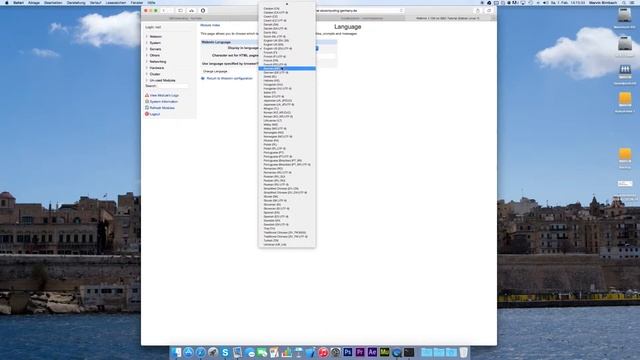Click the left-arrow icon beside Return to Webmin configuration
Viewport: 640px width, 360px height.
pos(203,78)
